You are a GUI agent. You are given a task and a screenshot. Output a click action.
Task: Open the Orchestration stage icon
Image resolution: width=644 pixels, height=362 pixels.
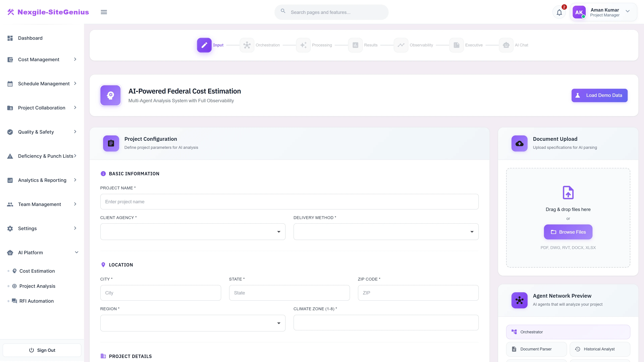(247, 45)
